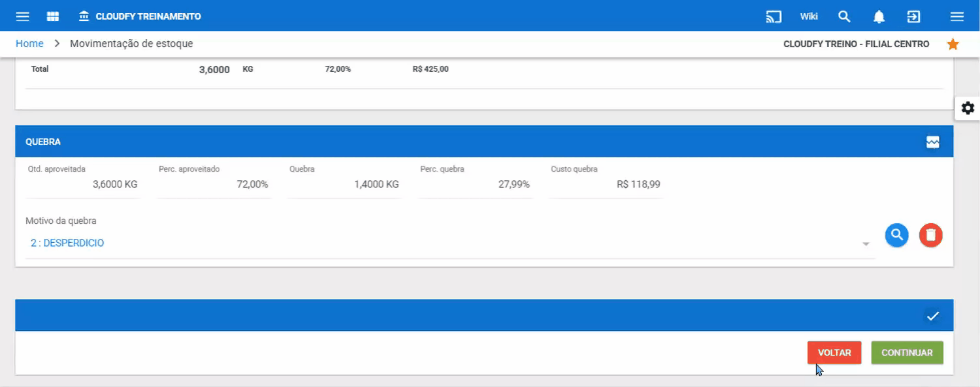Collapse the Quebra panel using header icon
980x387 pixels.
pos(932,142)
